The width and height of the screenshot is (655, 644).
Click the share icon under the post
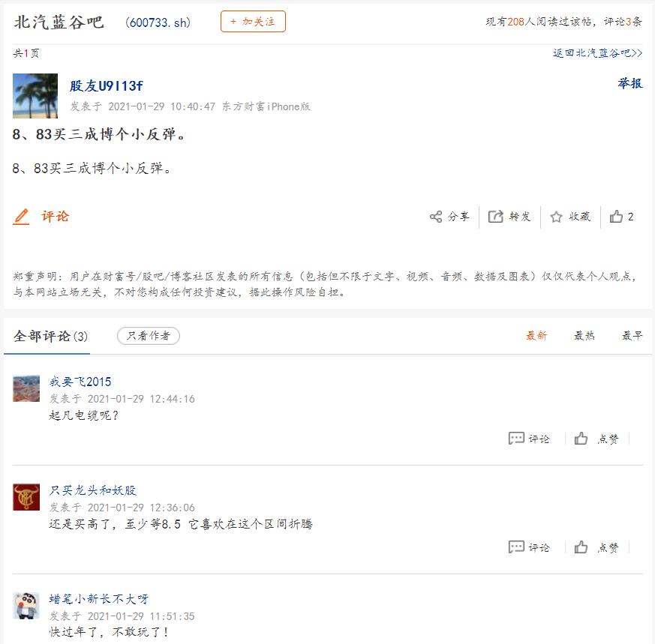[436, 217]
